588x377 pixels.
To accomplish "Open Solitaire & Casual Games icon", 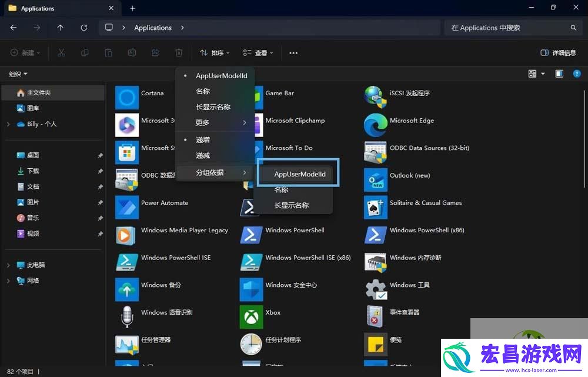I will 375,207.
